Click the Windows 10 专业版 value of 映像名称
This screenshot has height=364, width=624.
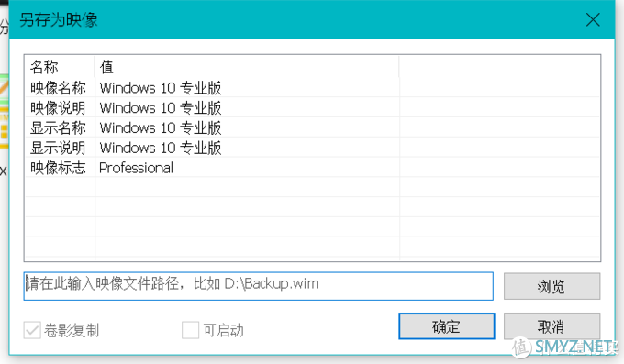pyautogui.click(x=161, y=88)
